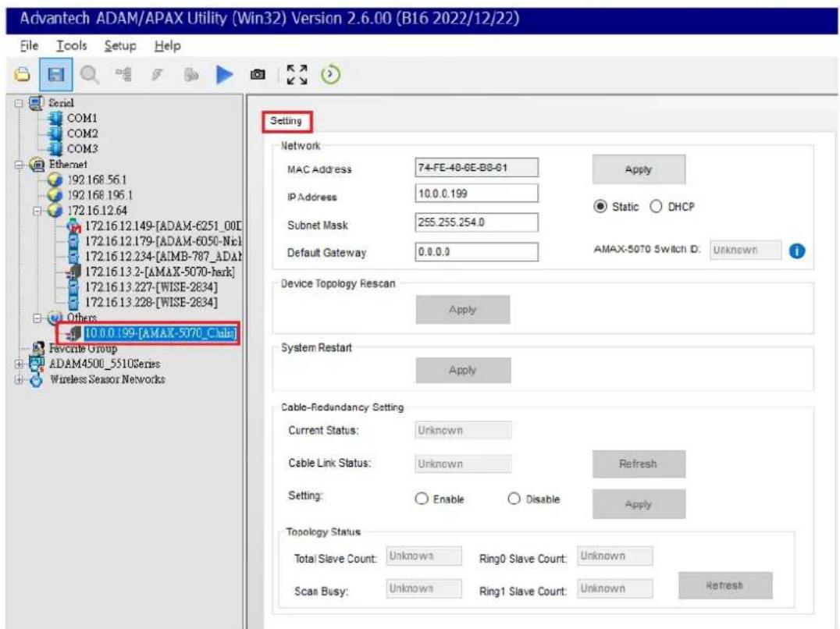The width and height of the screenshot is (840, 629).
Task: Click the Favorite Group icon
Action: click(37, 349)
